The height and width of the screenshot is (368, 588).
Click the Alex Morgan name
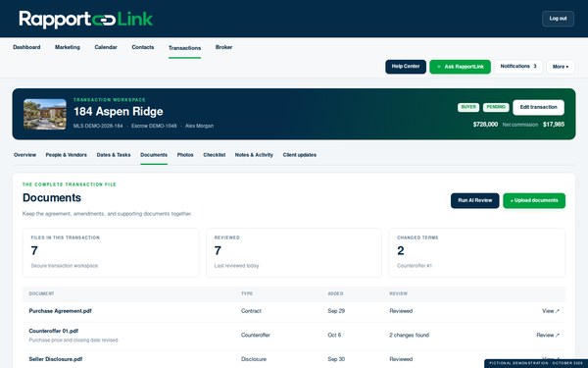point(199,126)
